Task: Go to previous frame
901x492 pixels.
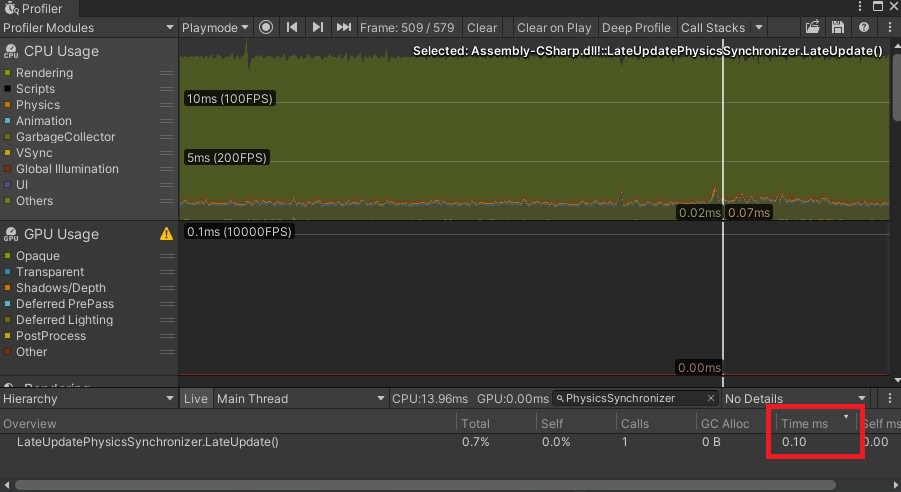Action: point(292,27)
